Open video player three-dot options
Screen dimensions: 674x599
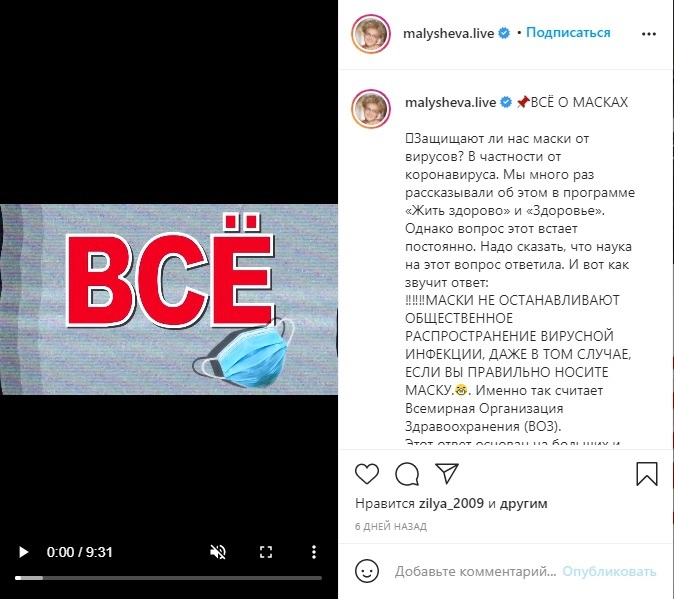point(314,552)
